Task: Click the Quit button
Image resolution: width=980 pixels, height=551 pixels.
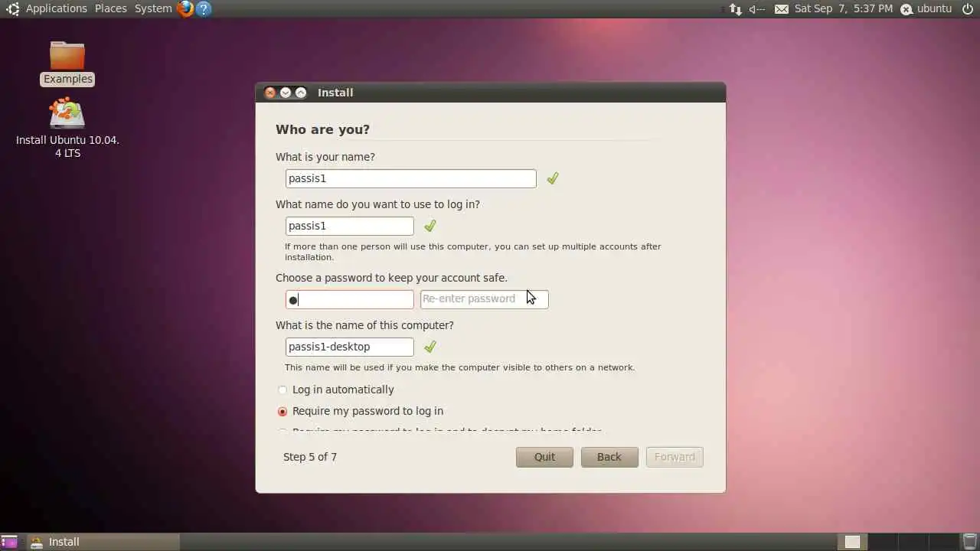Action: (544, 457)
